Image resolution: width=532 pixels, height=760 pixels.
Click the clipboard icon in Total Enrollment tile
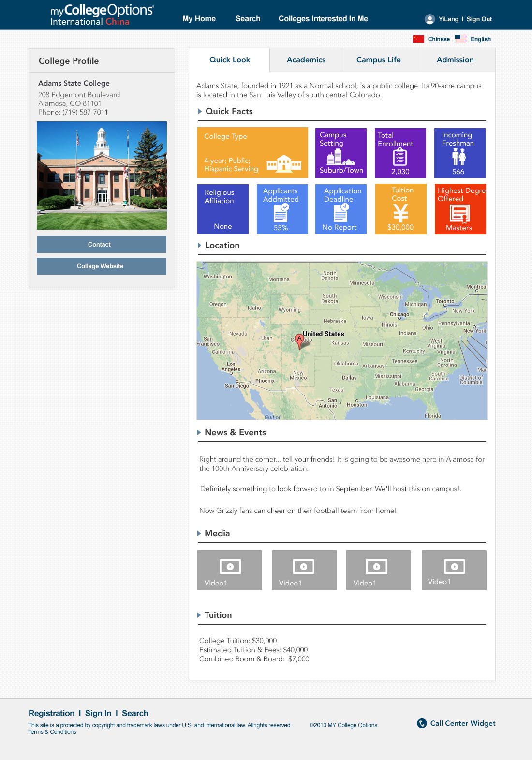(399, 157)
